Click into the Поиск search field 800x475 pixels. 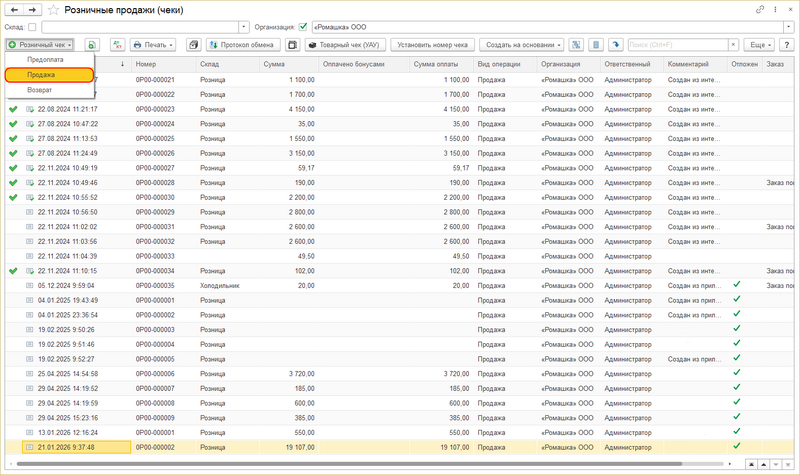[680, 45]
